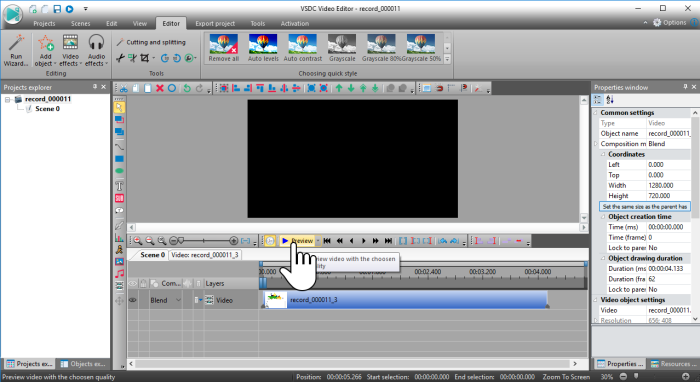Click the timeline playhead cursor marker
Image resolution: width=700 pixels, height=382 pixels.
point(263,282)
